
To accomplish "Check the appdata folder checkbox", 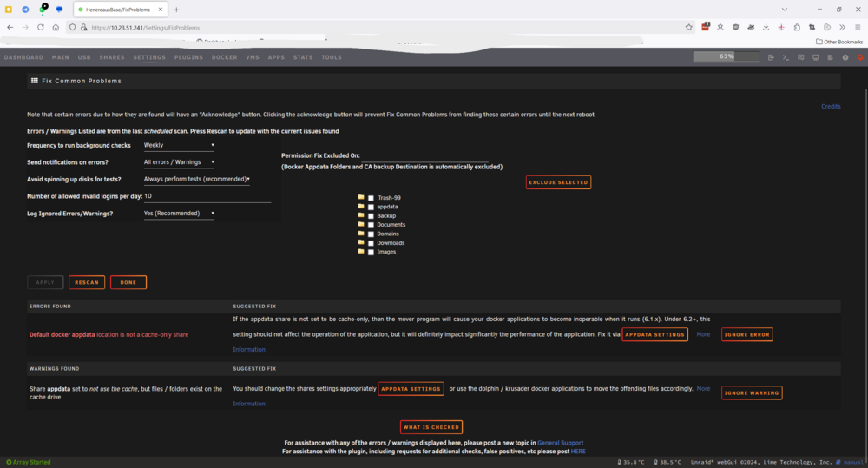I will (371, 208).
